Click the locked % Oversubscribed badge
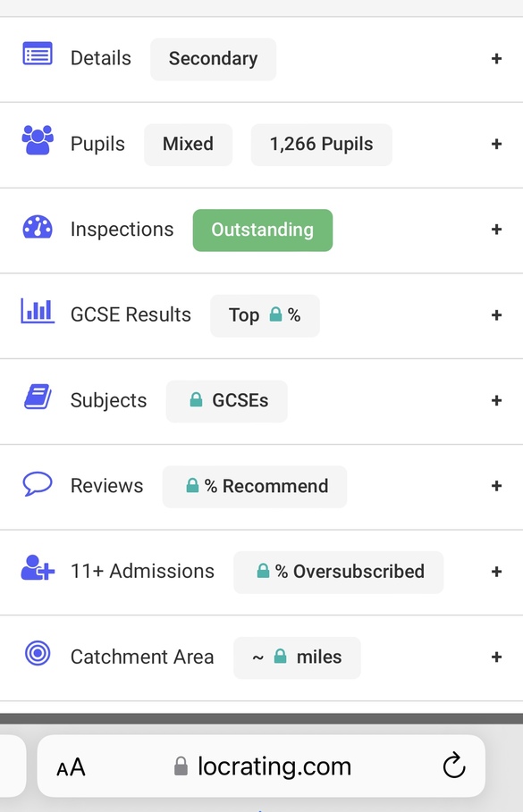This screenshot has height=812, width=523. click(x=339, y=572)
